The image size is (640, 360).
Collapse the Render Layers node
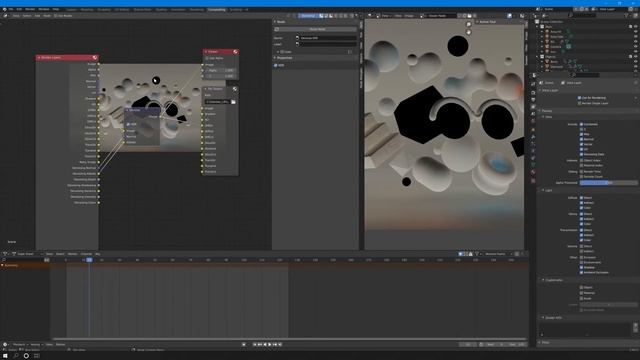(x=39, y=58)
